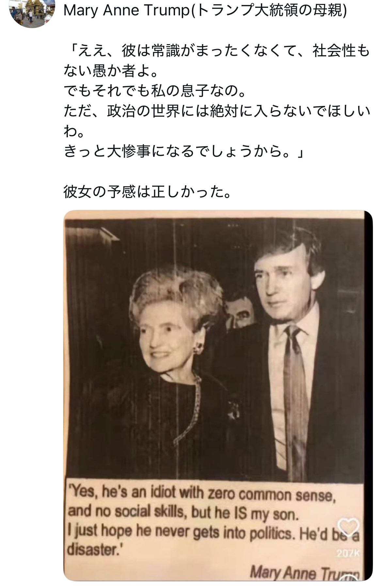Image resolution: width=382 pixels, height=588 pixels.
Task: Open the attached newspaper clipping image
Action: [x=218, y=395]
